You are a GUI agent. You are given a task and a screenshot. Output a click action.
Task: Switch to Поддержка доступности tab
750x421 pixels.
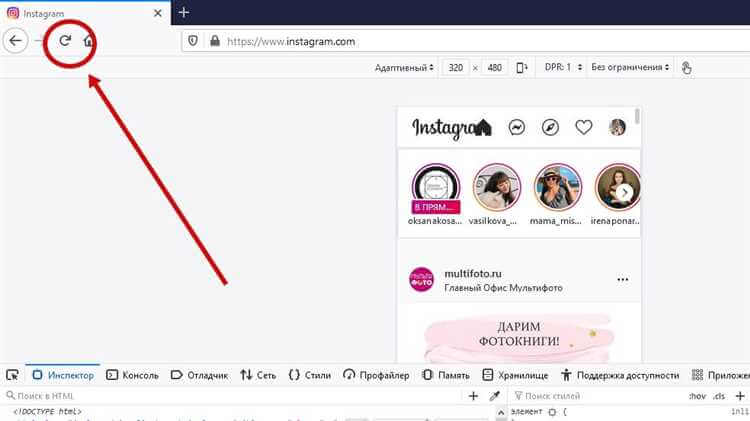click(620, 375)
